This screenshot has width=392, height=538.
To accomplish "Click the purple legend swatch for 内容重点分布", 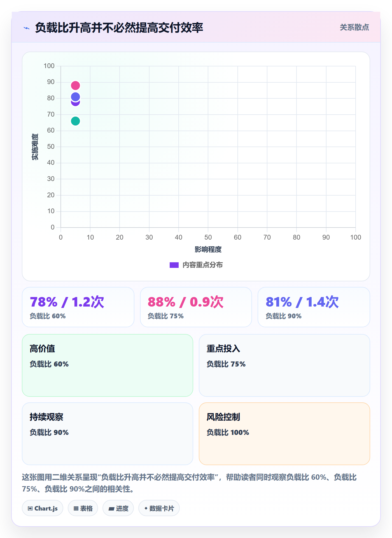I will tap(174, 265).
